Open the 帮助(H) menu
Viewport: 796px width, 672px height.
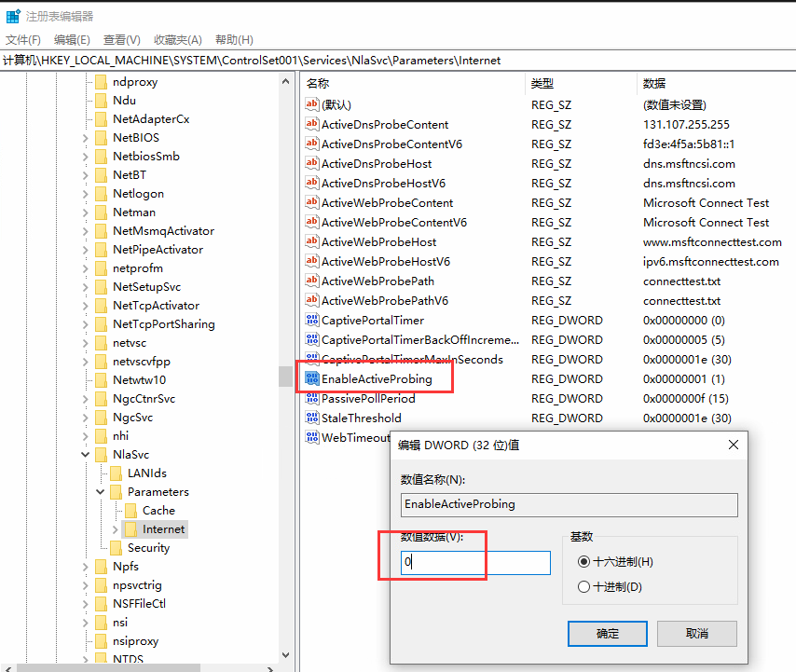pos(234,39)
